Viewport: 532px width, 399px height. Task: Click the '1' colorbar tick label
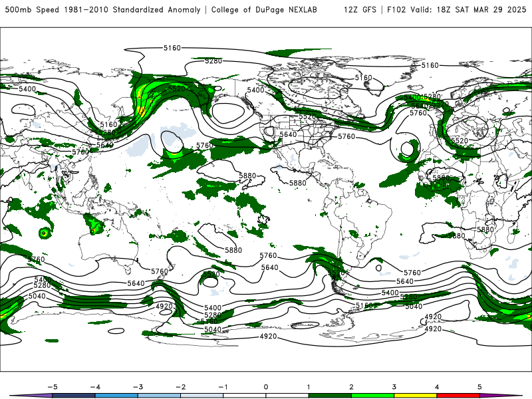(x=309, y=387)
